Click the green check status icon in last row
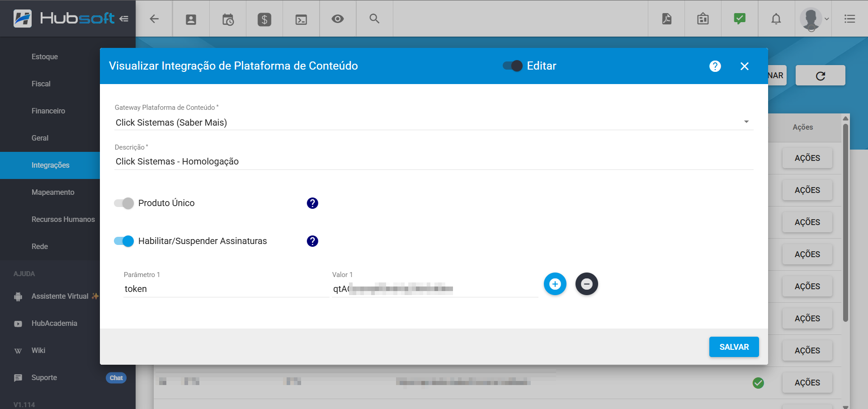 (758, 383)
